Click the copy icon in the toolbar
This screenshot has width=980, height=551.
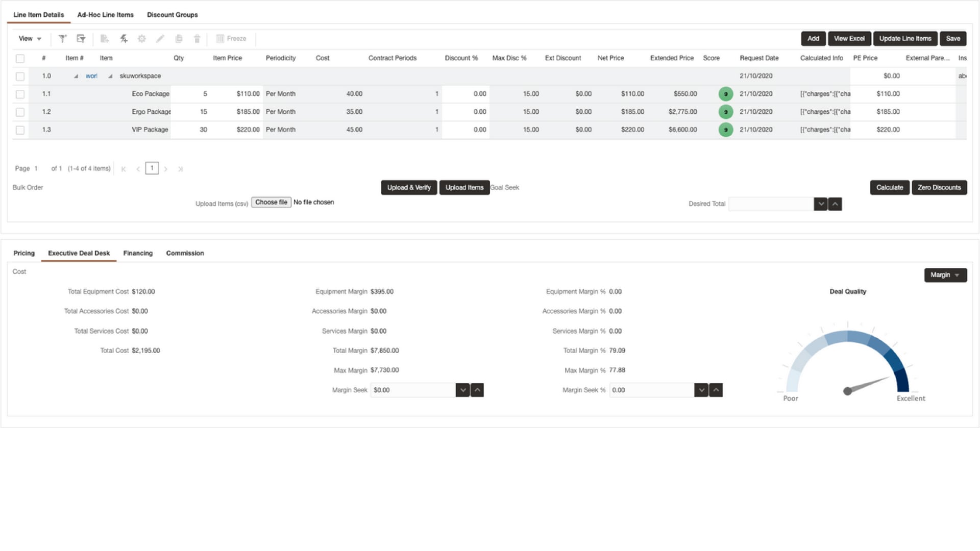(179, 38)
